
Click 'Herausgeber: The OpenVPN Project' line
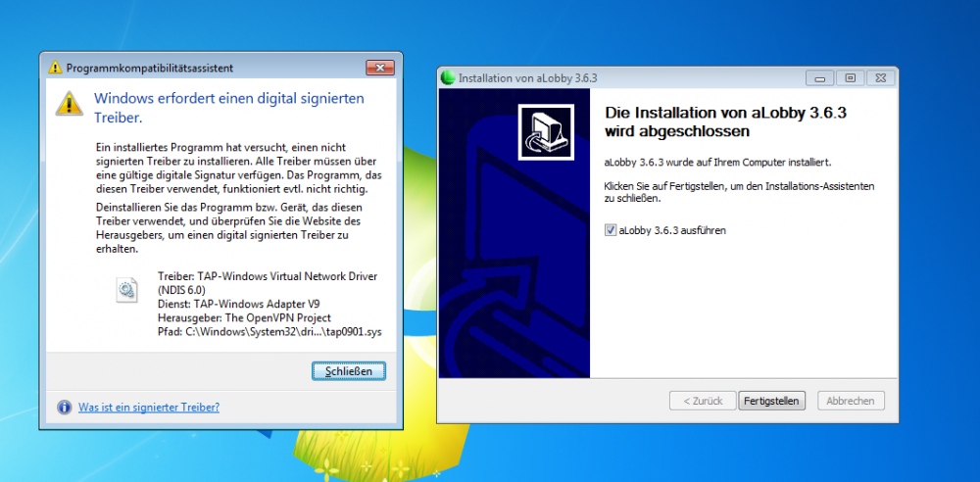[x=244, y=317]
